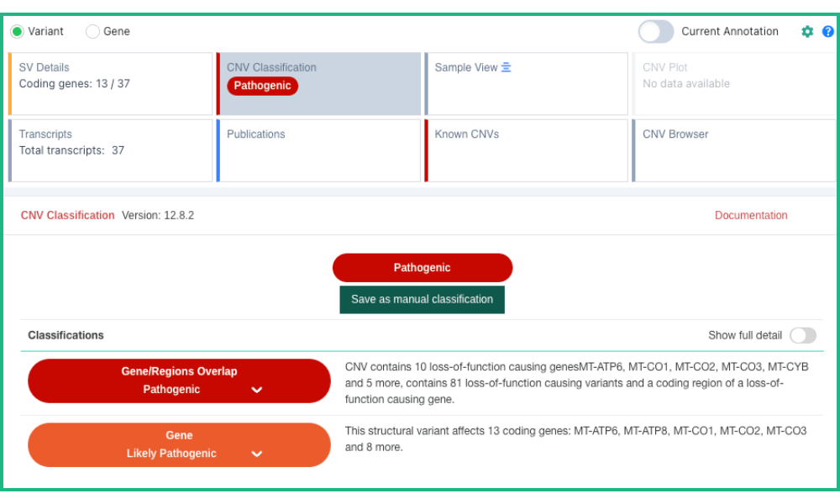Viewport: 840px width, 504px height.
Task: Open the SV Details card
Action: tap(111, 84)
